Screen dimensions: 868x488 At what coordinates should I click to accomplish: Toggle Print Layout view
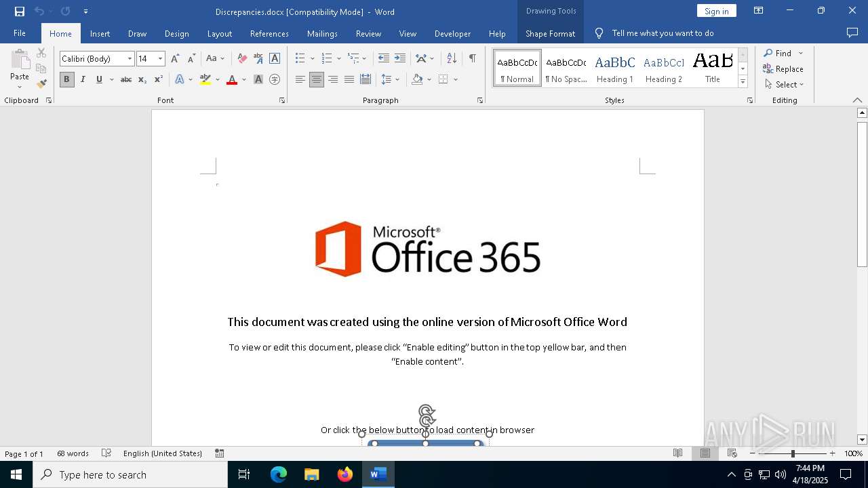(705, 453)
